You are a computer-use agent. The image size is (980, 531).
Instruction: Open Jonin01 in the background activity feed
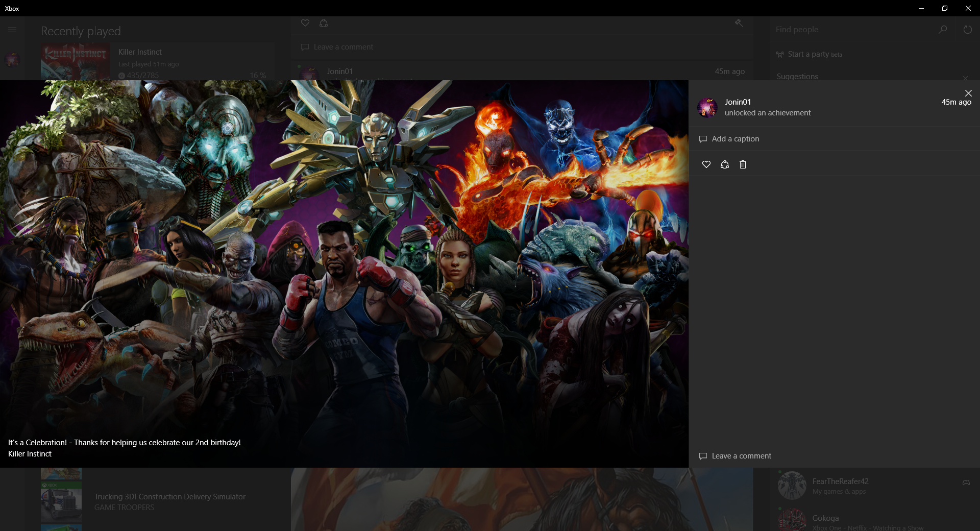[x=340, y=71]
